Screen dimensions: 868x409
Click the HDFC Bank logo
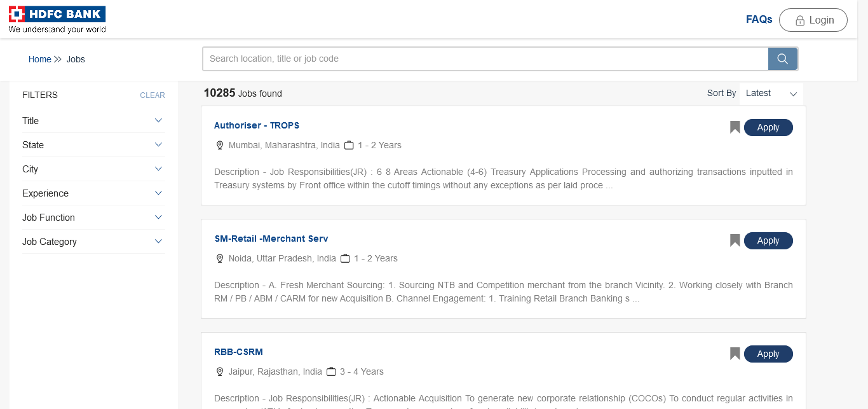57,20
